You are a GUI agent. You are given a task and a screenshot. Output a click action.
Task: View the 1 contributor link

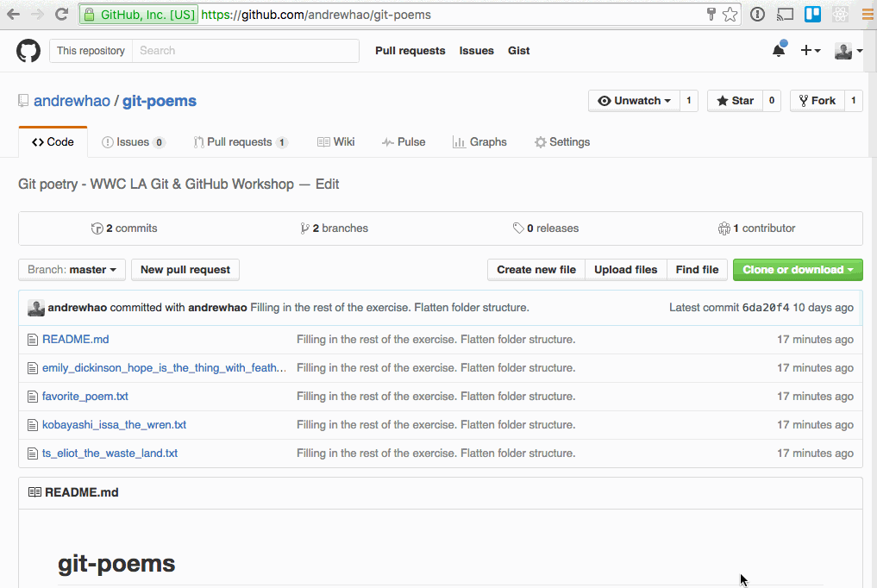coord(757,228)
